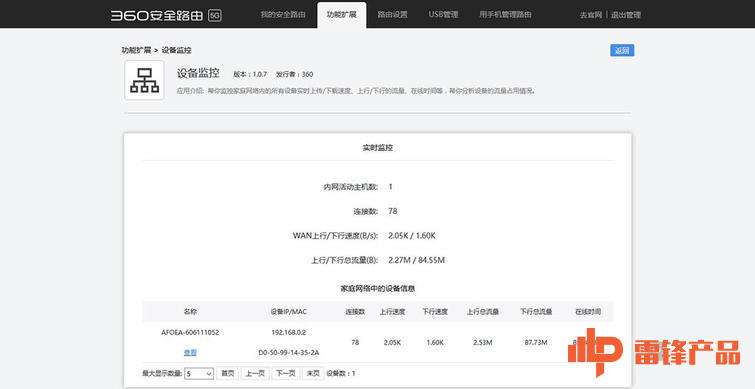The height and width of the screenshot is (389, 755).
Task: Click the 家庭网络中的设备信息 heading
Action: coord(378,288)
